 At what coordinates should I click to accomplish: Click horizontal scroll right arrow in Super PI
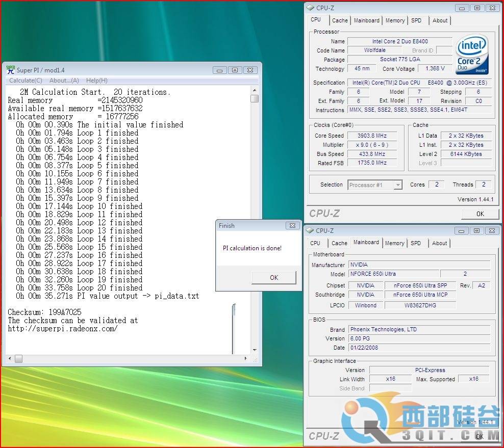click(246, 358)
